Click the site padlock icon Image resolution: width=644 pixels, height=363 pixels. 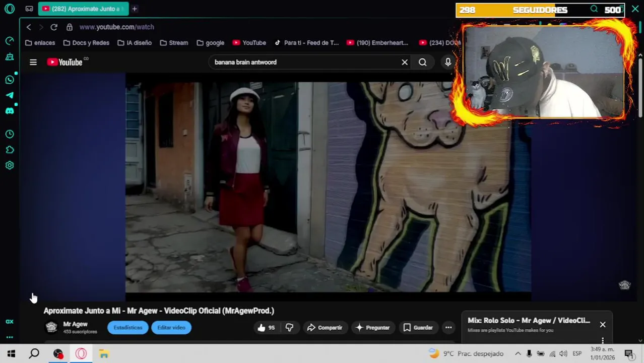pyautogui.click(x=70, y=27)
